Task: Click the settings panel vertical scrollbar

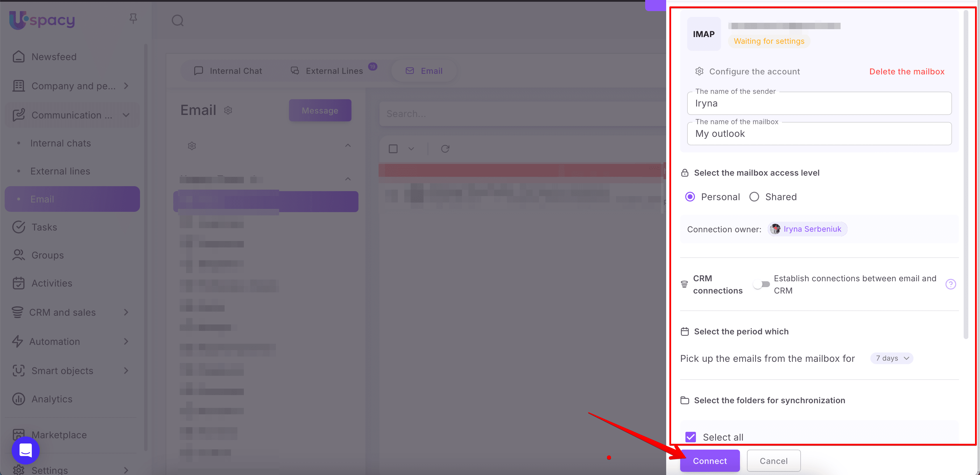Action: coord(965,175)
